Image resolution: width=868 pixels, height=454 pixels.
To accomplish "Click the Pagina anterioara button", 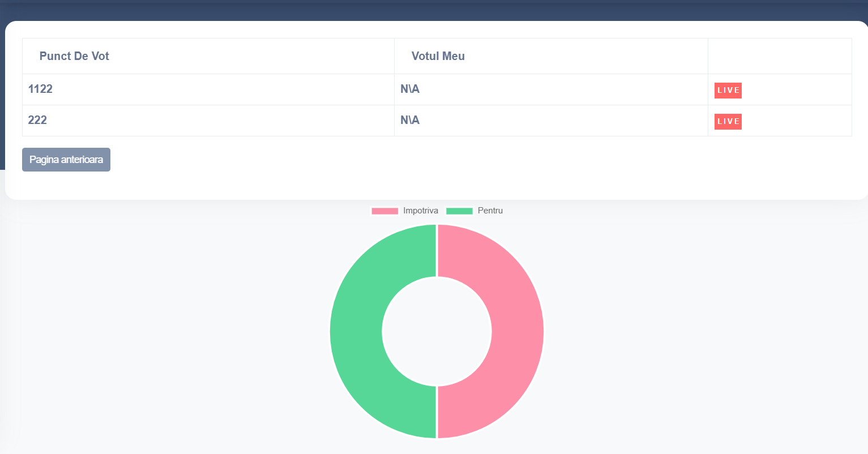I will coord(66,160).
